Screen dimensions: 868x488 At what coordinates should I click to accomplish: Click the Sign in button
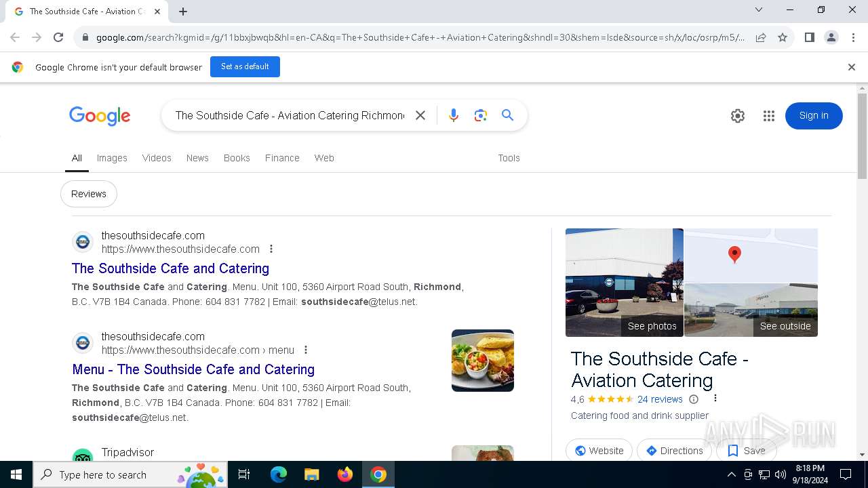point(814,116)
